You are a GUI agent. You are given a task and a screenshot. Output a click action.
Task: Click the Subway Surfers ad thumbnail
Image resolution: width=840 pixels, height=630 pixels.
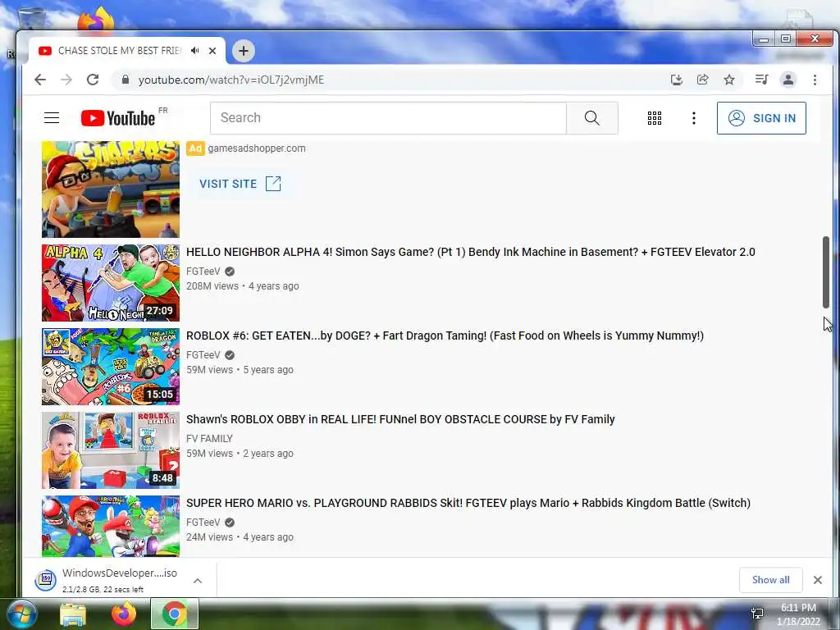tap(111, 189)
